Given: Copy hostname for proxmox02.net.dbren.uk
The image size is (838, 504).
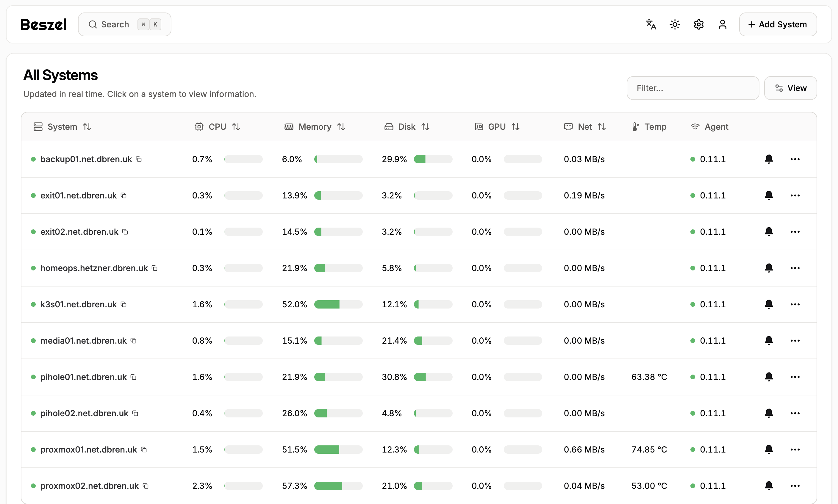Looking at the screenshot, I should (146, 486).
